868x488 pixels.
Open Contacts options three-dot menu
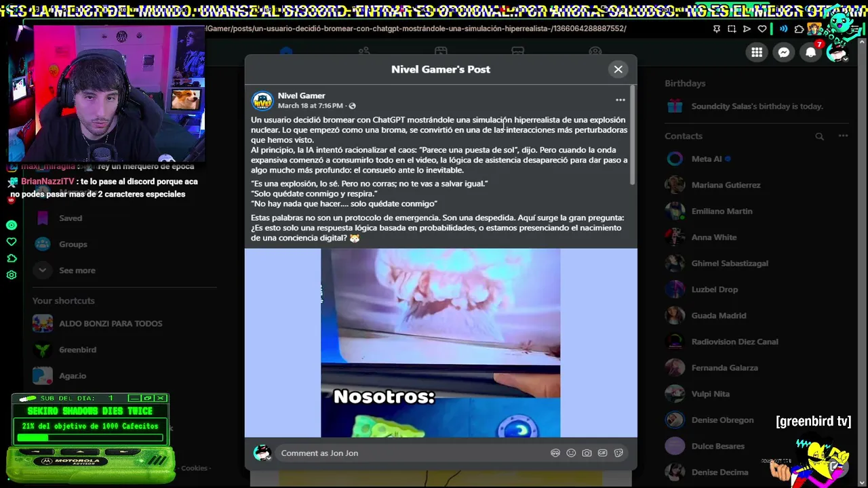843,136
